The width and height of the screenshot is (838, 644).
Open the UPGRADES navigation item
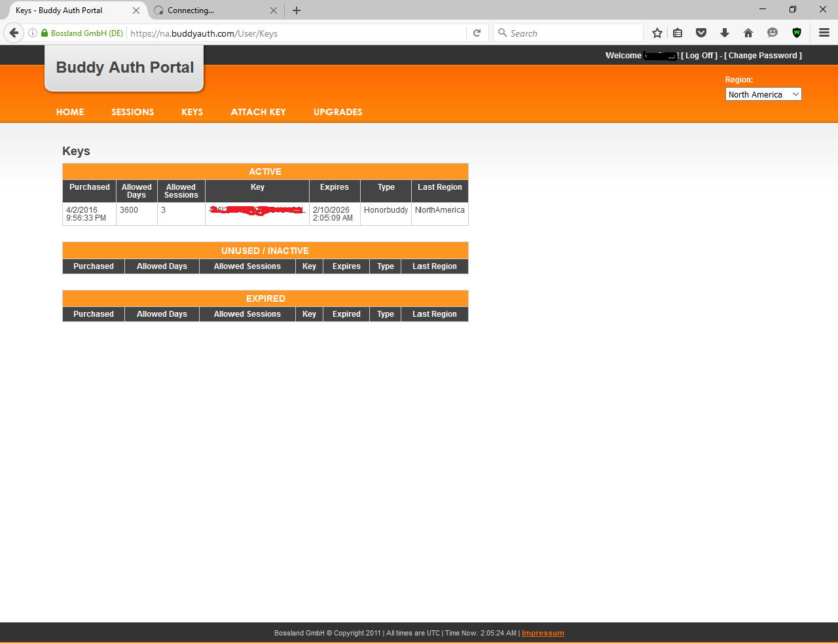pos(338,112)
